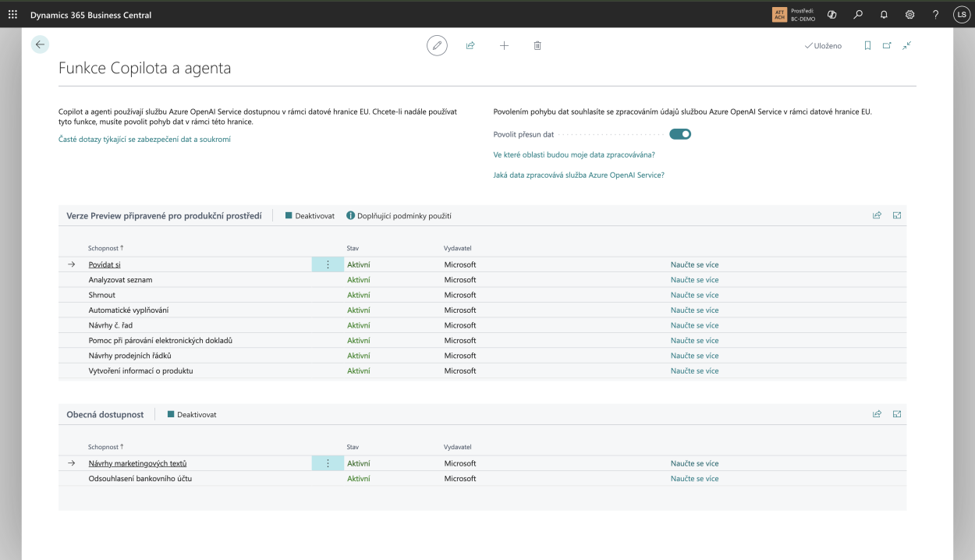Click Doplňující podmínky použití action
The height and width of the screenshot is (560, 975).
[x=399, y=216]
